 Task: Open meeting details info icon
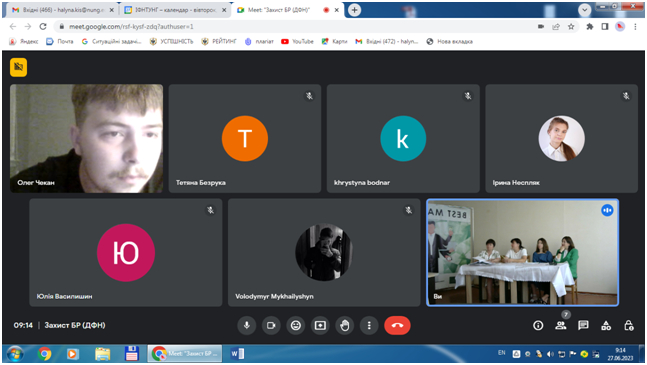click(x=538, y=325)
